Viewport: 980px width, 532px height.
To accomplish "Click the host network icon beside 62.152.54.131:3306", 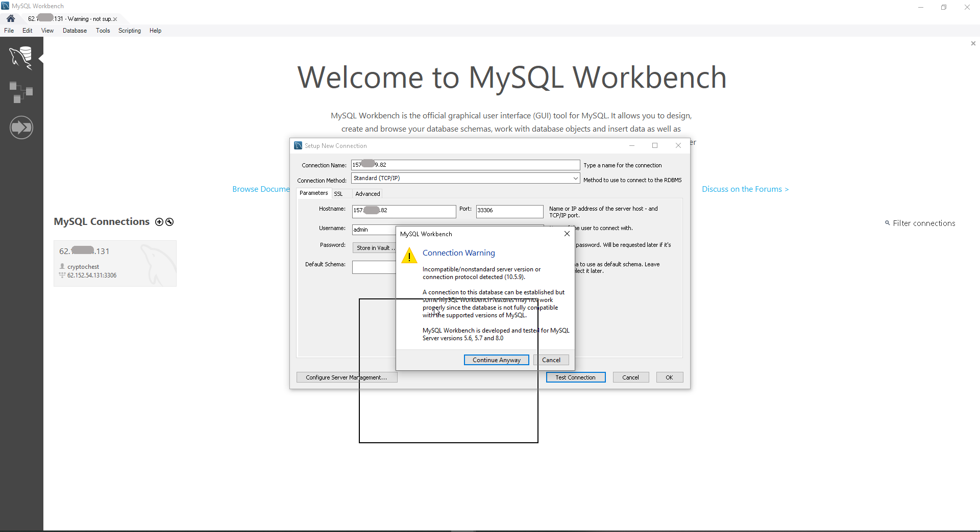I will click(x=62, y=275).
